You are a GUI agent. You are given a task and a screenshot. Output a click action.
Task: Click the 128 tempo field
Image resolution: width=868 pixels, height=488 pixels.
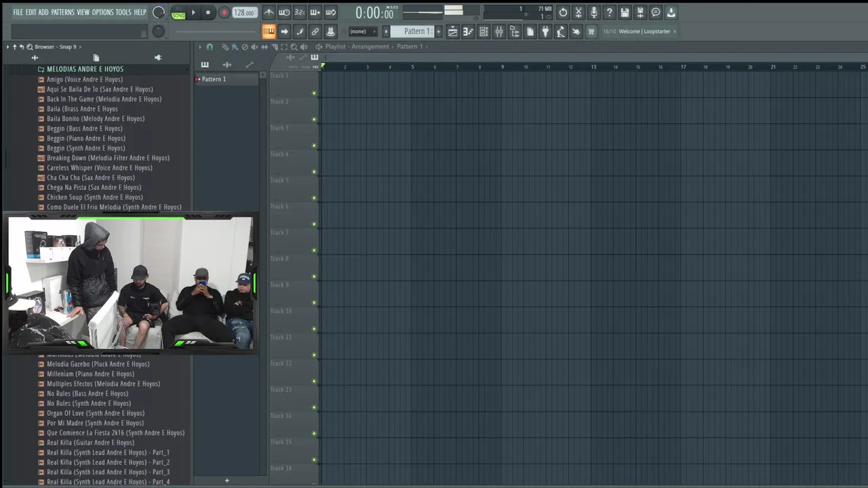coord(243,13)
